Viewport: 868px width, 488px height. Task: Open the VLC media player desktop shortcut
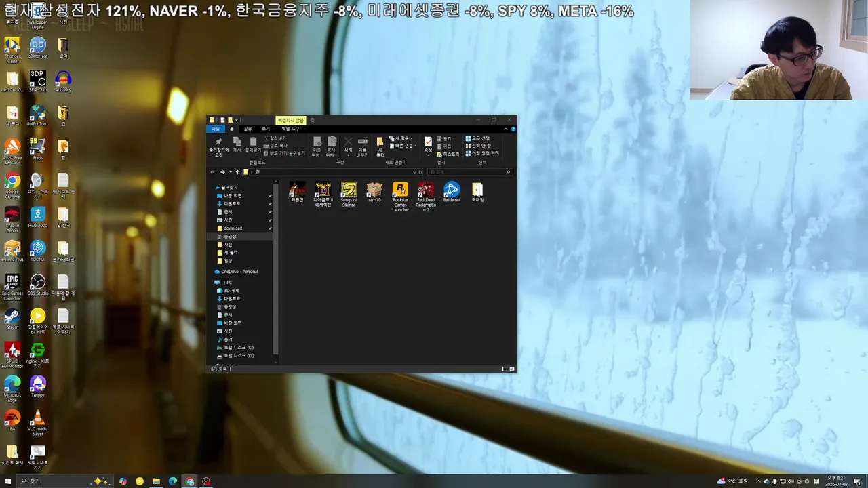point(37,423)
